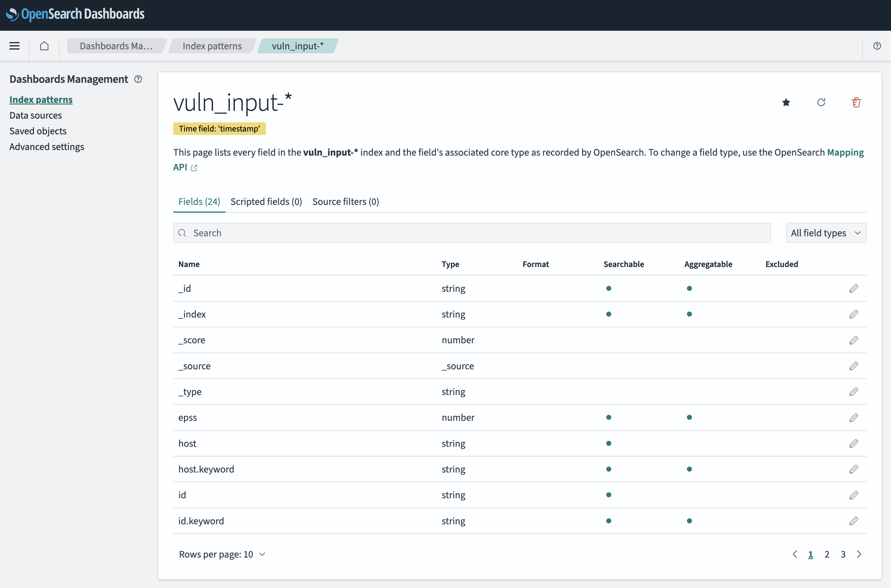The width and height of the screenshot is (891, 588).
Task: Set vuln_input-* as default with star icon
Action: (786, 102)
